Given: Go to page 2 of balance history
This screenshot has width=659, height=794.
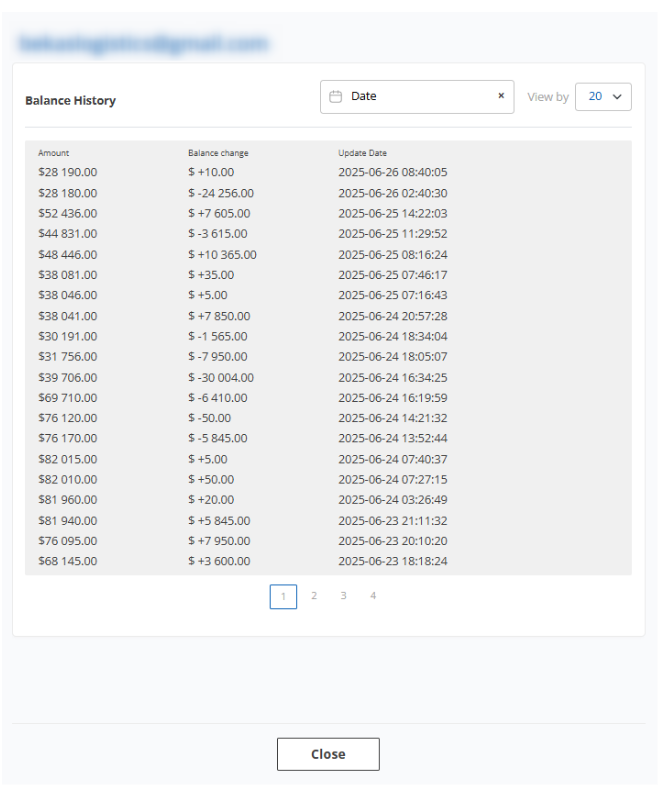Looking at the screenshot, I should coord(313,596).
